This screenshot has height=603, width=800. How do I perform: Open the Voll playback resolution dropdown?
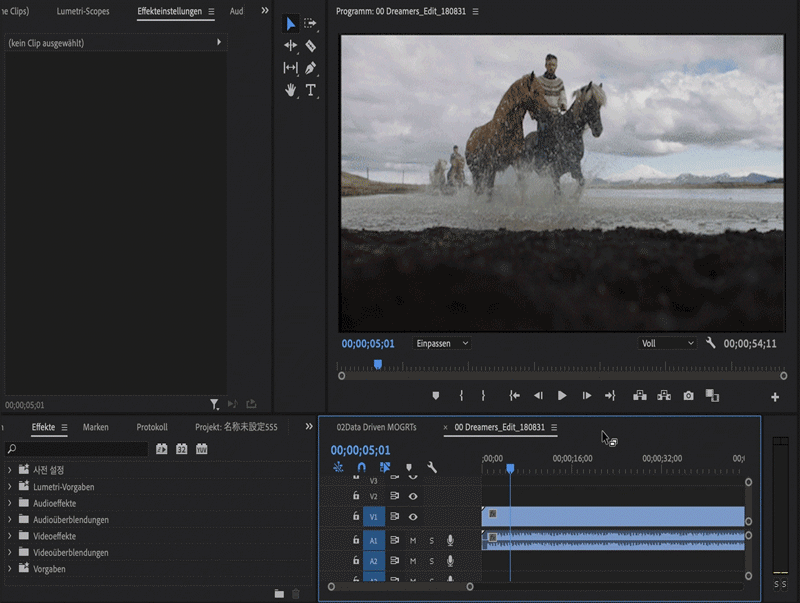pos(667,343)
